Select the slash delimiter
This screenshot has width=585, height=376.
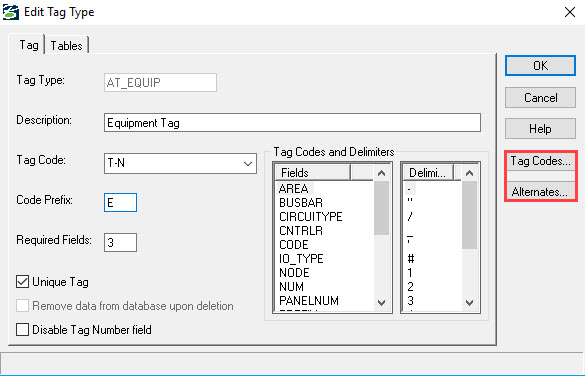(410, 217)
